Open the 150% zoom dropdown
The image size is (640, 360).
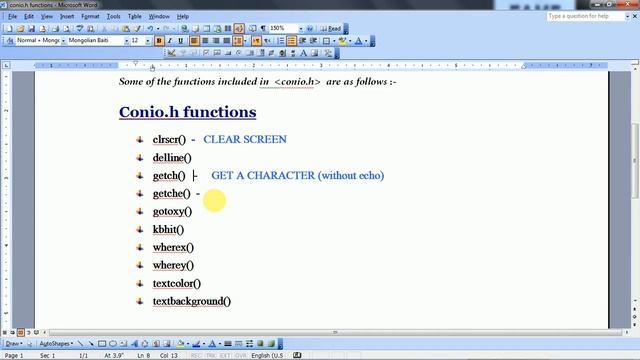[x=300, y=29]
